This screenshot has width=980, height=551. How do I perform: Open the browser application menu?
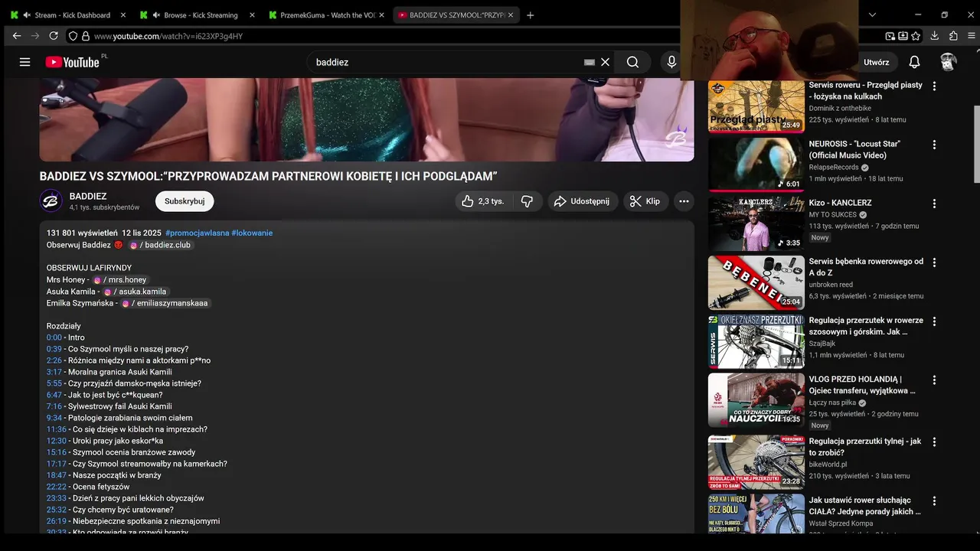[972, 35]
